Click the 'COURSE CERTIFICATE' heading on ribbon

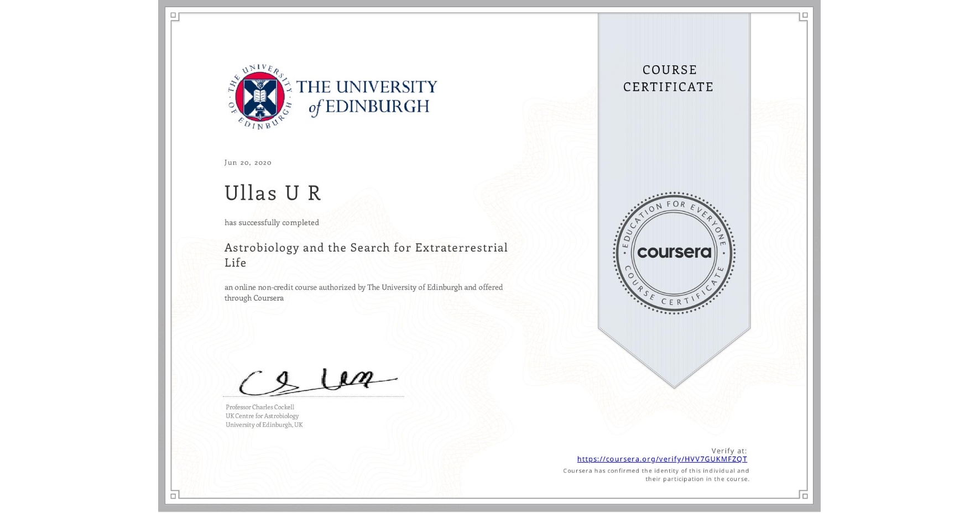669,78
